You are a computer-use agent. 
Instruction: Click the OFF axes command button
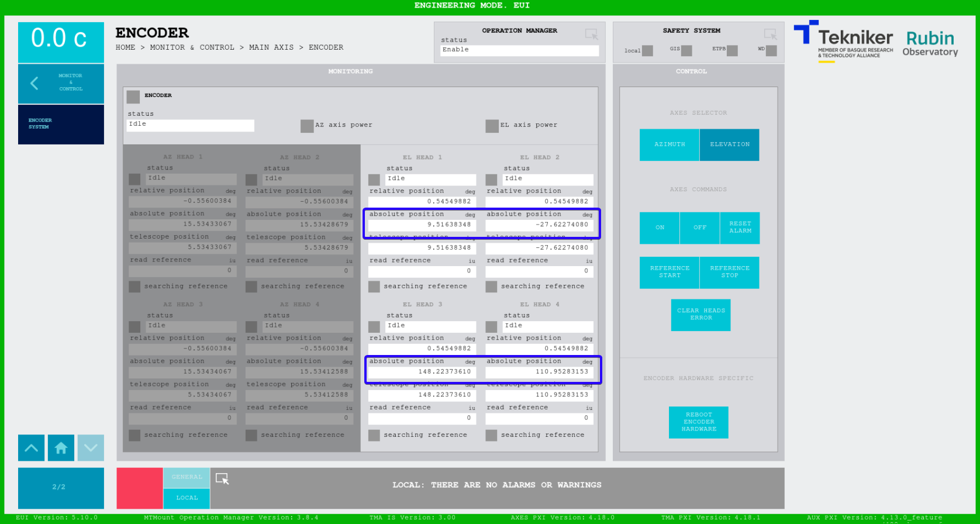tap(700, 228)
